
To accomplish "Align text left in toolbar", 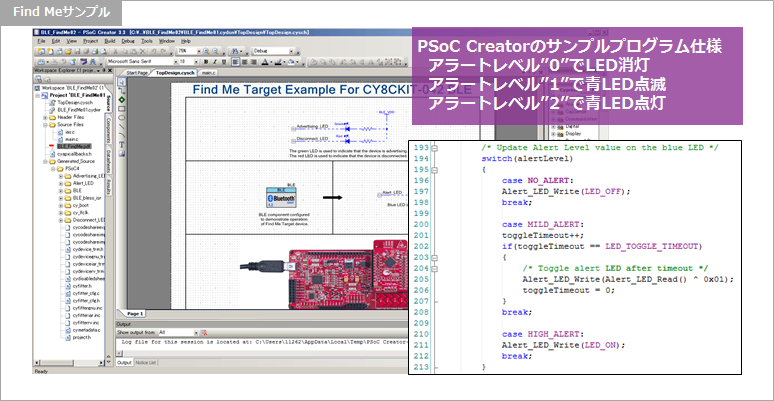I will (x=235, y=62).
